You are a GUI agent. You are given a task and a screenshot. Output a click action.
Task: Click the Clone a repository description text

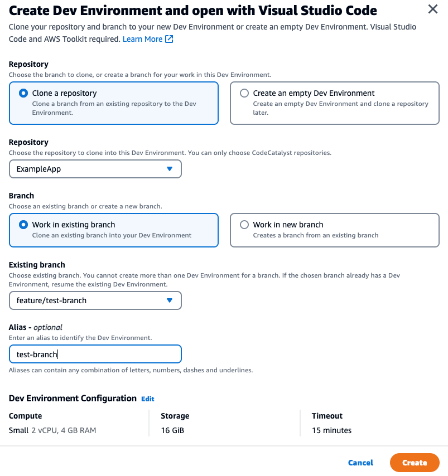[114, 108]
